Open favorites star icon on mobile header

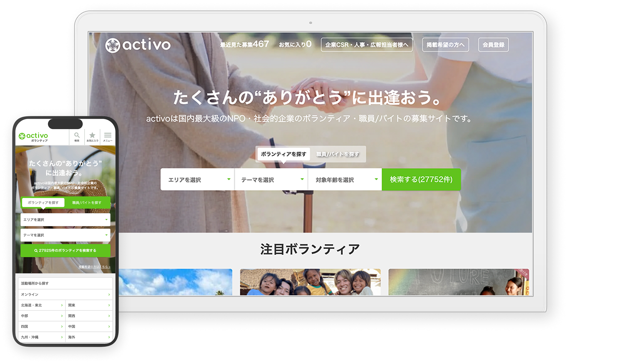coord(92,136)
